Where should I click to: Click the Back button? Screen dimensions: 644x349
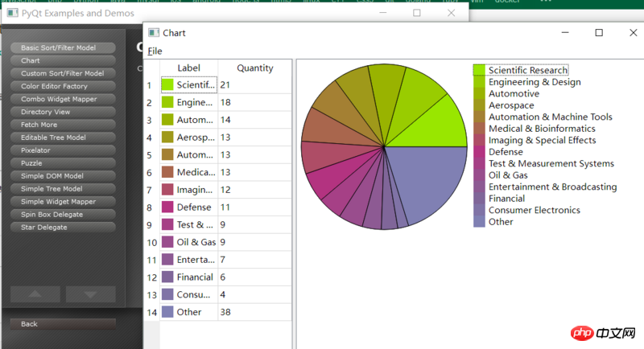[63, 324]
